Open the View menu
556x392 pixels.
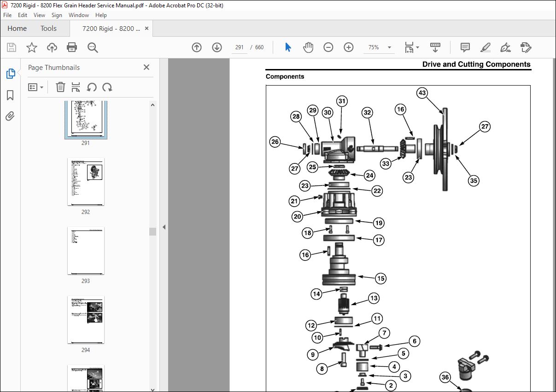click(x=39, y=15)
